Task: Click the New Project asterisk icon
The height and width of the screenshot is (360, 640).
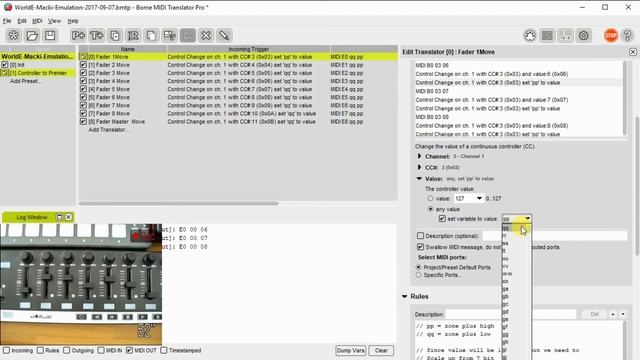Action: pos(13,36)
